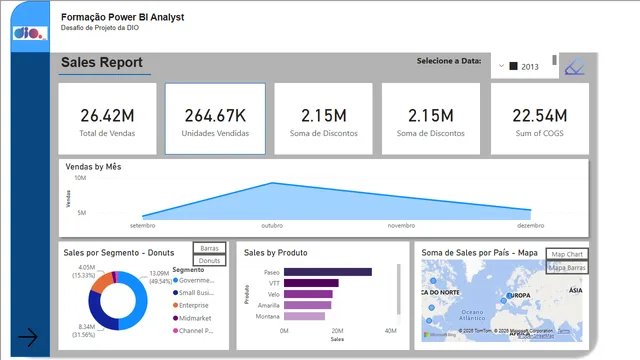Click the Selecione a Data label
Screen dimensions: 640x360
449,61
